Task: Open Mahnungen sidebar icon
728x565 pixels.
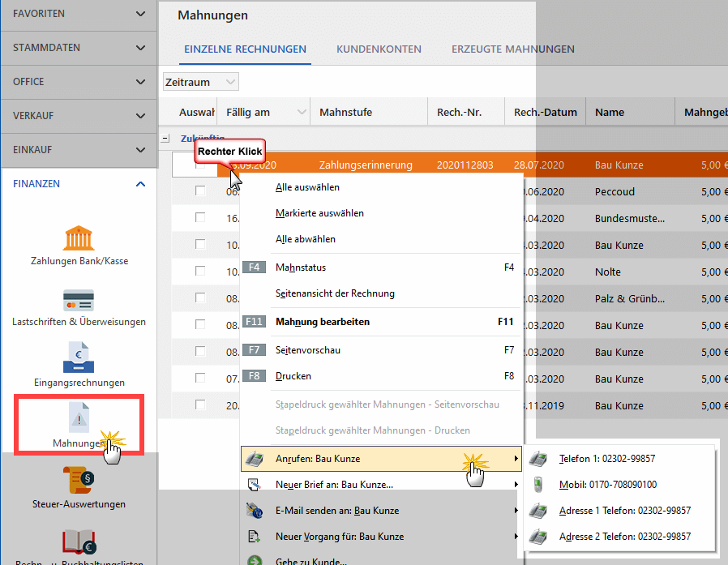Action: tap(79, 417)
